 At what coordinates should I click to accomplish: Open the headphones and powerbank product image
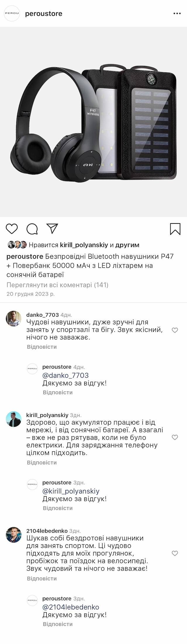pos(93,122)
